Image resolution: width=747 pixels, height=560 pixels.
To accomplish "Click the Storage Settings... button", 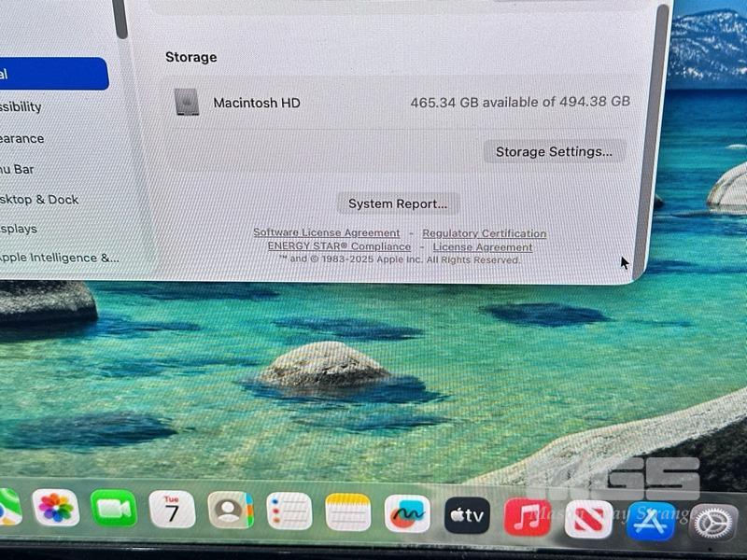I will [554, 151].
